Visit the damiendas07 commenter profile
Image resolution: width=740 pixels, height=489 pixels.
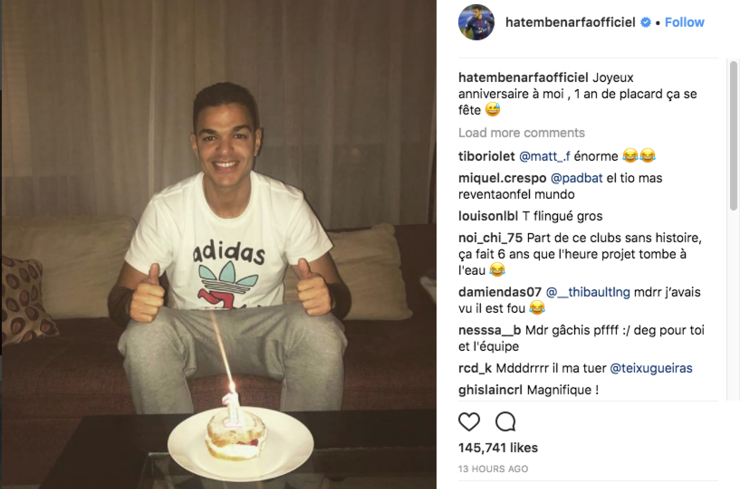[500, 292]
